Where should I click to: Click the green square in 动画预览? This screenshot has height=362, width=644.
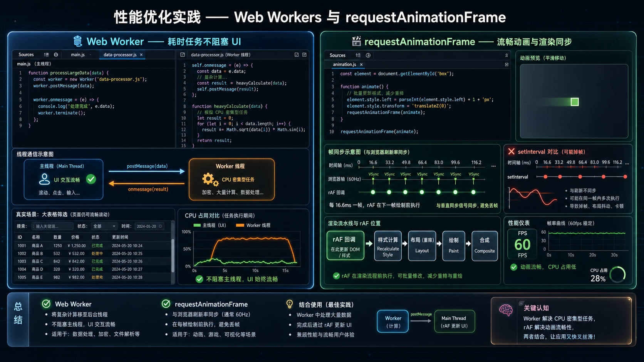[575, 102]
